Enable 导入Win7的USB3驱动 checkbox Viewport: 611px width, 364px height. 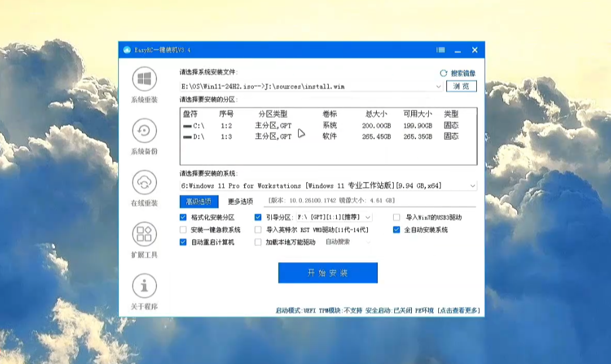pyautogui.click(x=397, y=217)
